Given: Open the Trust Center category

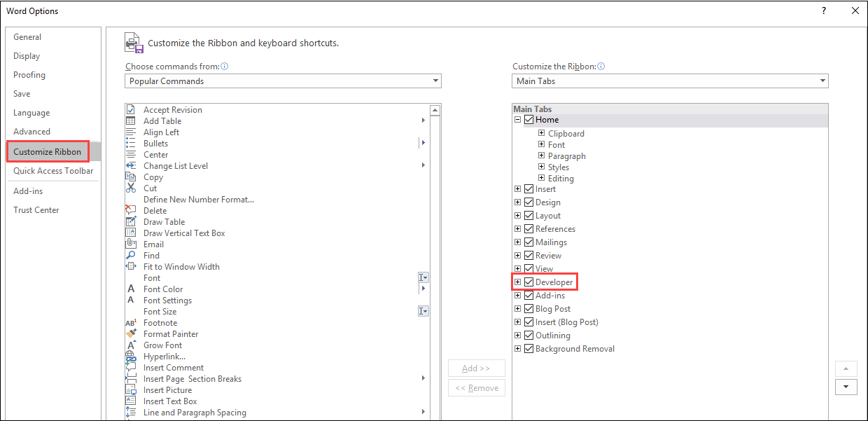Looking at the screenshot, I should coord(36,210).
